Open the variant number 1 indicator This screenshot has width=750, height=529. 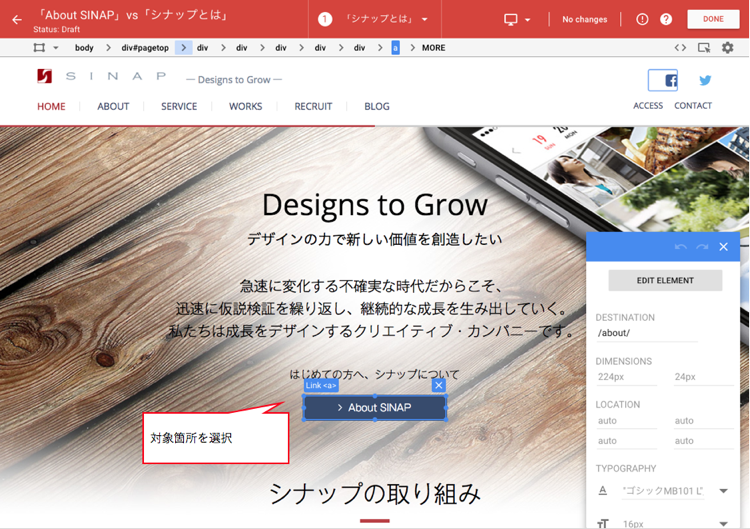[325, 19]
